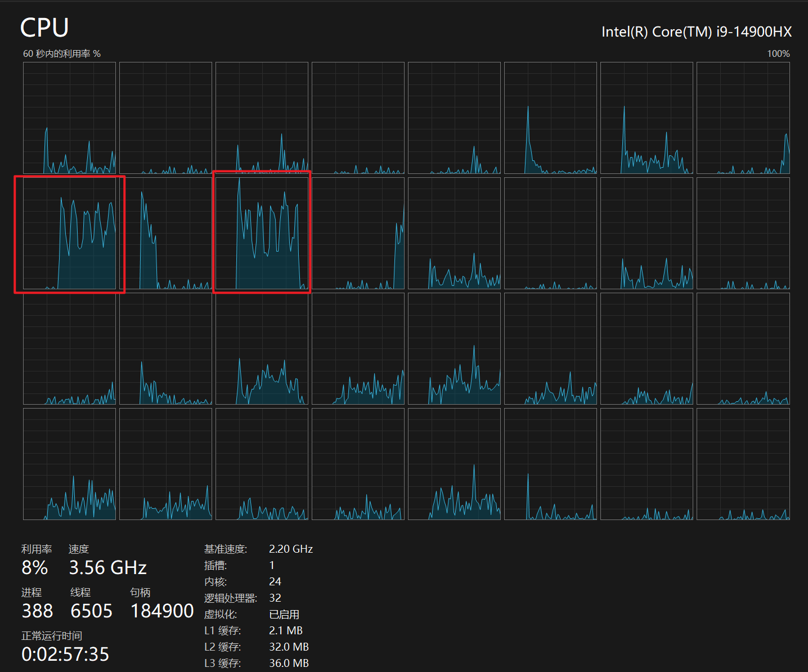808x672 pixels.
Task: Click the "句柄" label
Action: (140, 592)
